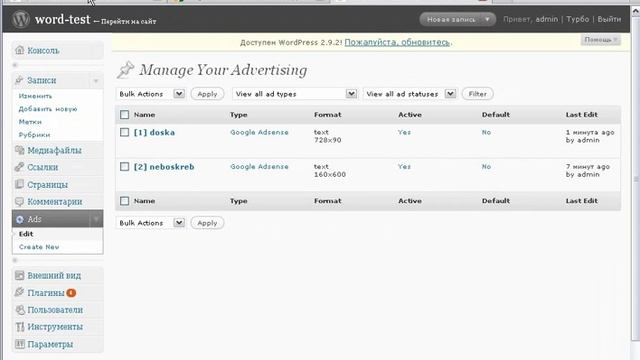The height and width of the screenshot is (360, 640).
Task: Open the [2] neboskreb ad link
Action: (164, 167)
